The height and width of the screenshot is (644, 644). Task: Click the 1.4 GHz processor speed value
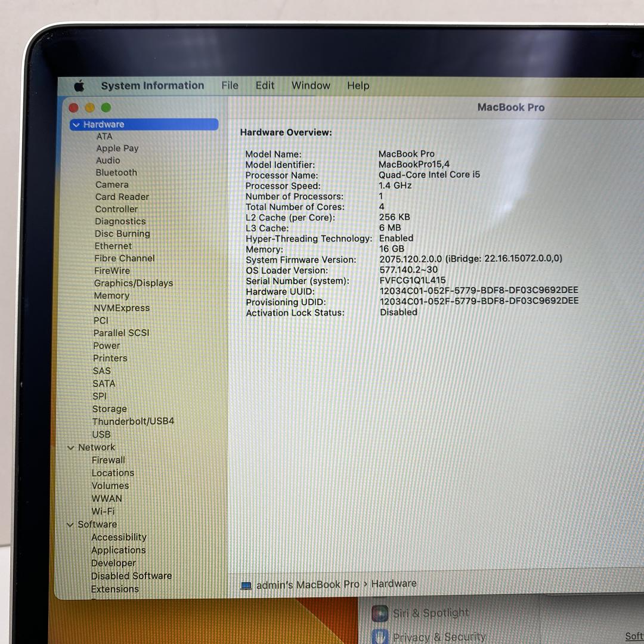(x=395, y=185)
